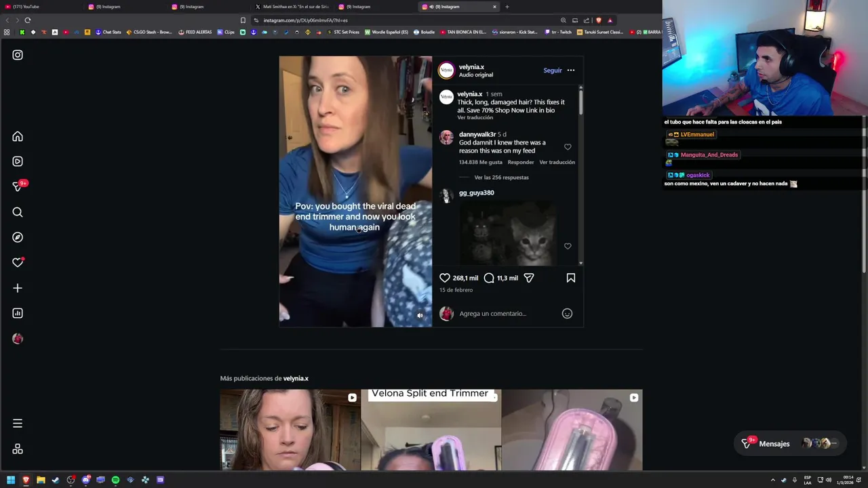The image size is (868, 488).
Task: Open the Wordle Español (ES) bookmark
Action: [x=387, y=32]
